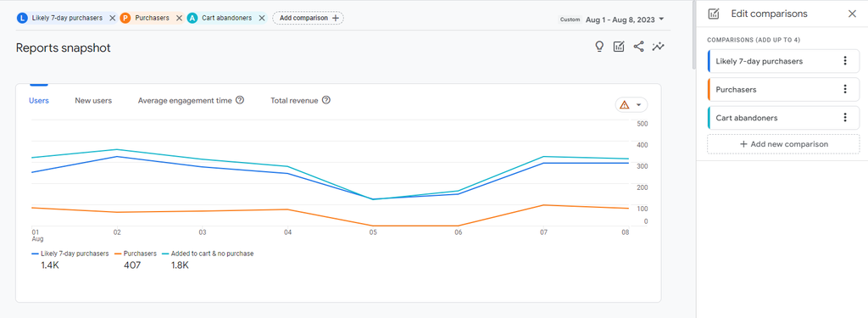Share this report via share icon
This screenshot has height=318, width=868.
639,47
